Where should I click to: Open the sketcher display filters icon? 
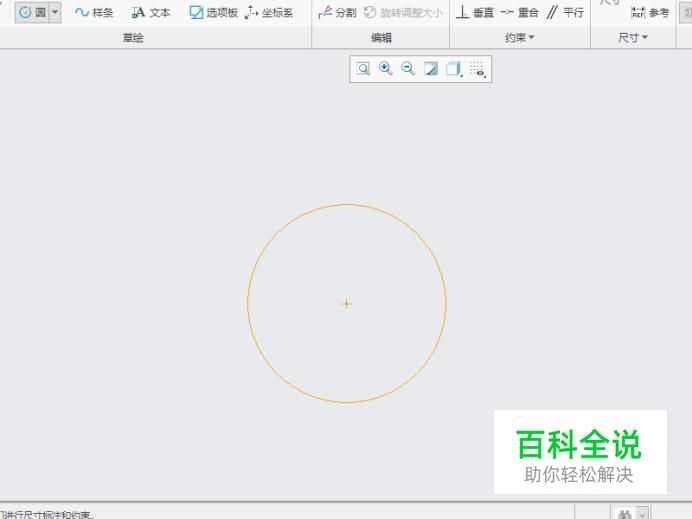(478, 69)
